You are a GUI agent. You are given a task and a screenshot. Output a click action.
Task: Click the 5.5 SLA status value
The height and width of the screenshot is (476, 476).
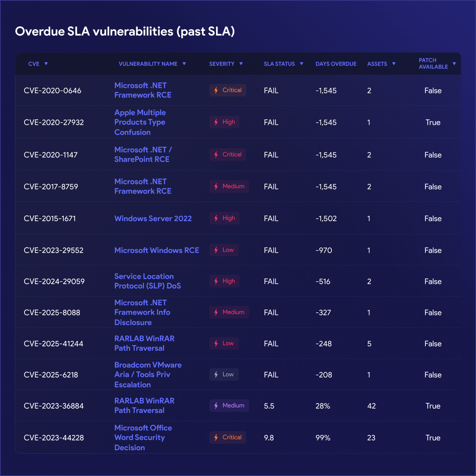(x=269, y=406)
